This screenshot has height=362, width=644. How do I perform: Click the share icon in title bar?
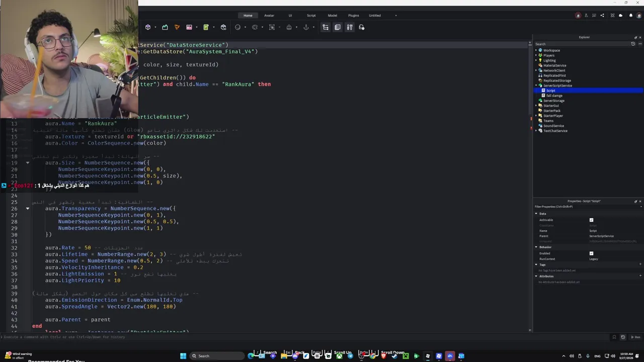pyautogui.click(x=602, y=16)
